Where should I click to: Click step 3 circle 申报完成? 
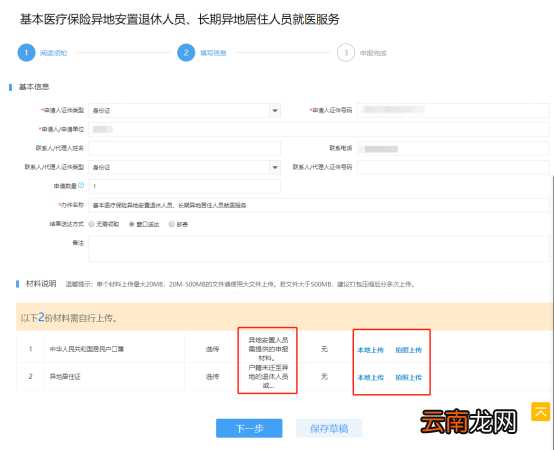click(x=346, y=53)
